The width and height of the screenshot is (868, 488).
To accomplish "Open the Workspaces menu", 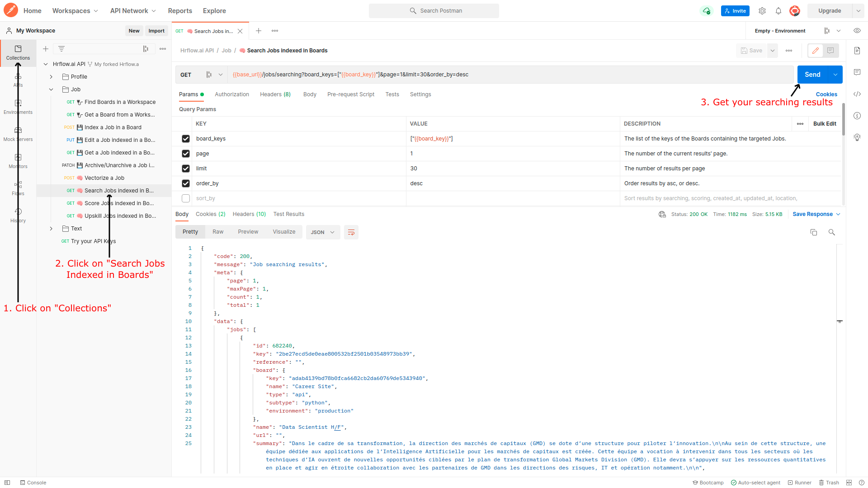I will [x=75, y=11].
